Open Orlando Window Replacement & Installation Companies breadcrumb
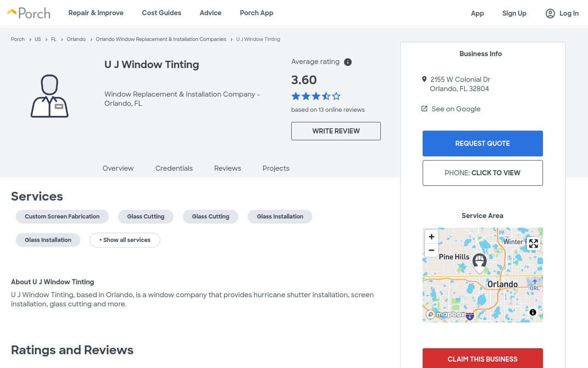 point(161,39)
